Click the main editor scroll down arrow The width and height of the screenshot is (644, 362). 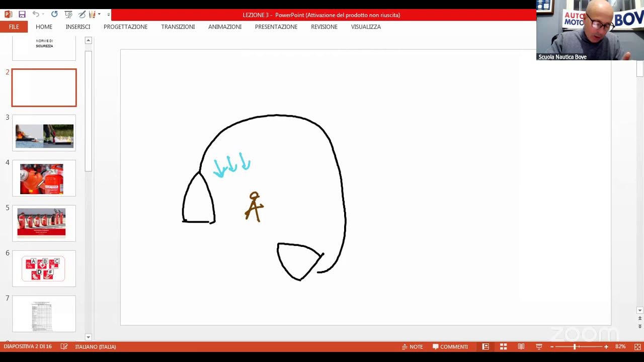(640, 311)
